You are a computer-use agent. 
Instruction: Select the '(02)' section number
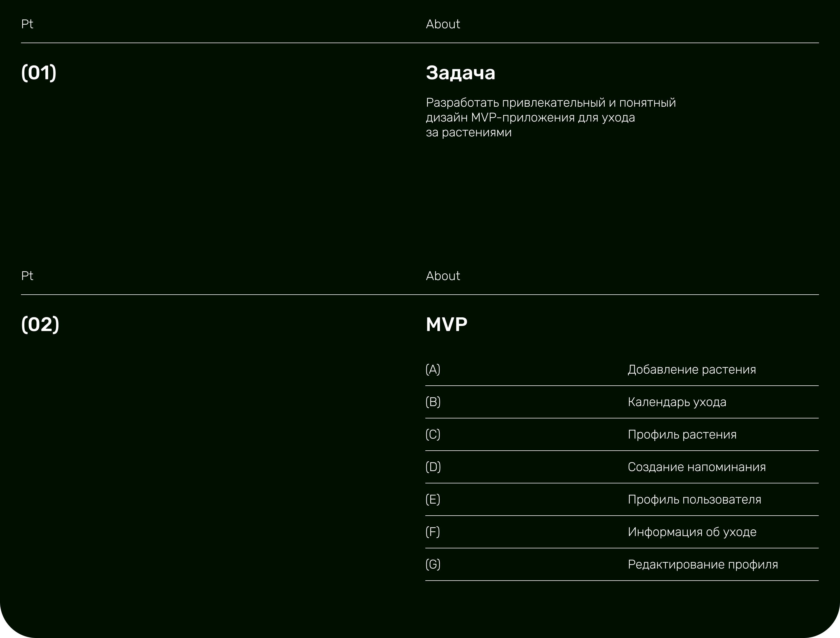click(40, 324)
